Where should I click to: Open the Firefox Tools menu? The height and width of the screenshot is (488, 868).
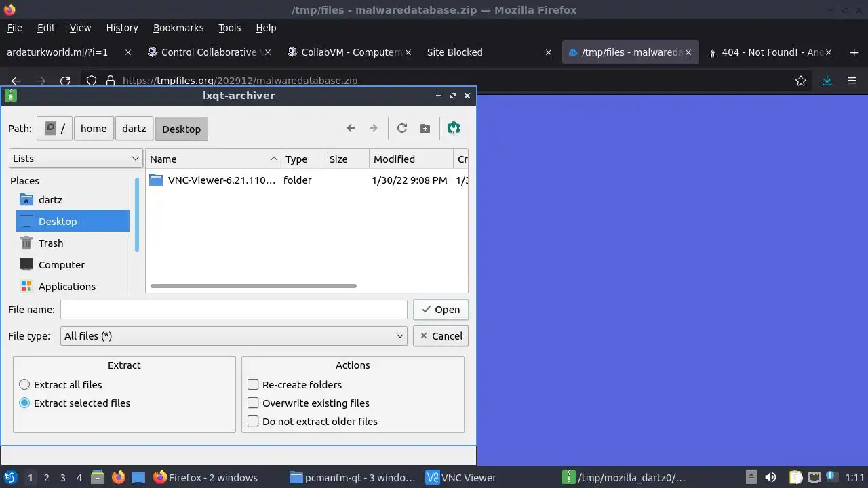[x=229, y=28]
